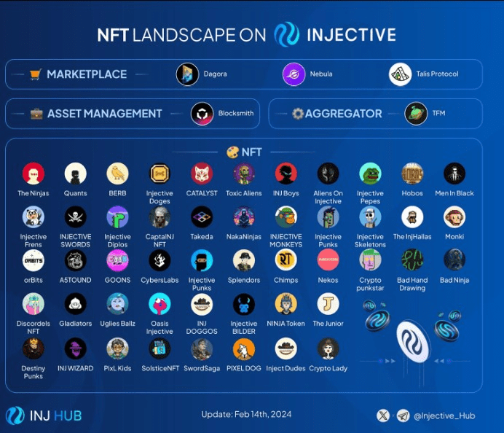Image resolution: width=504 pixels, height=433 pixels.
Task: Select the INJ Boys icon
Action: coord(286,173)
